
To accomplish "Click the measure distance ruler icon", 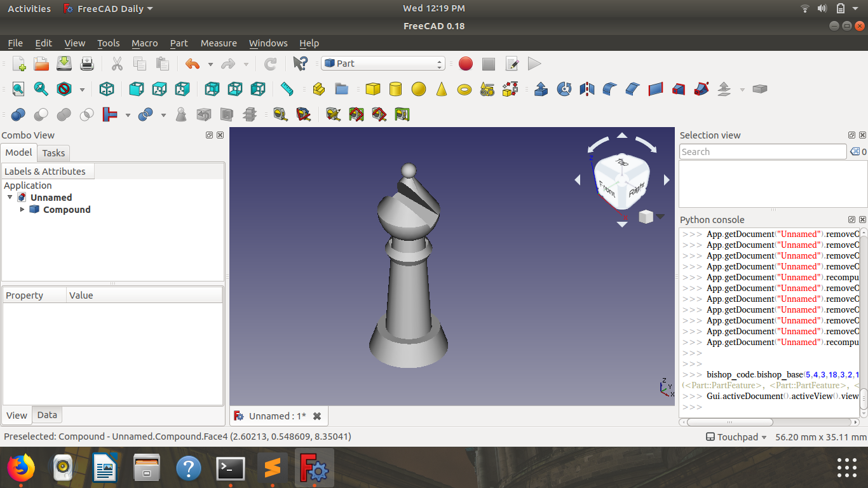I will [287, 89].
